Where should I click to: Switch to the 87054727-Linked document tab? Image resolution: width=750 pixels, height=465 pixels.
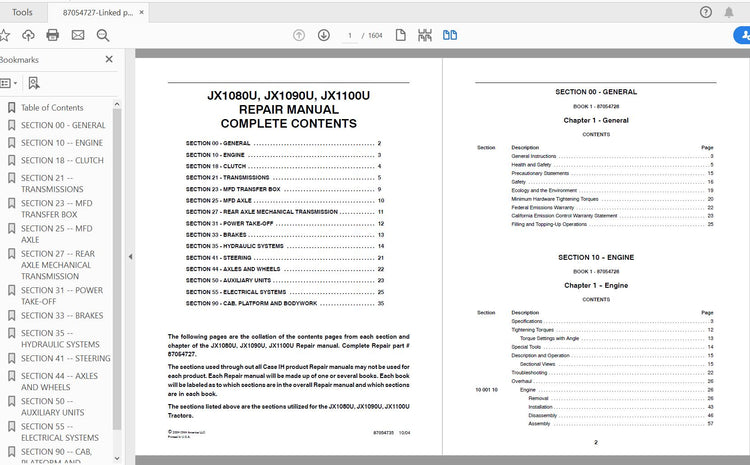[x=98, y=12]
